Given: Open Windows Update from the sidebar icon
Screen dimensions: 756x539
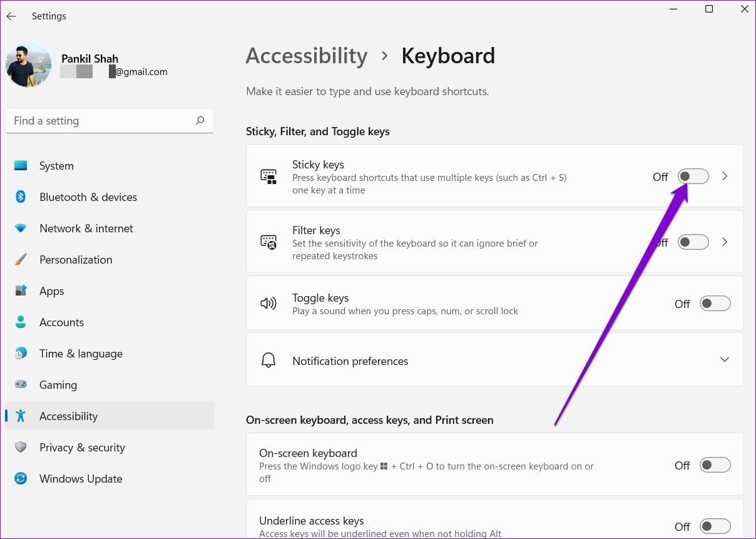Looking at the screenshot, I should (x=21, y=478).
